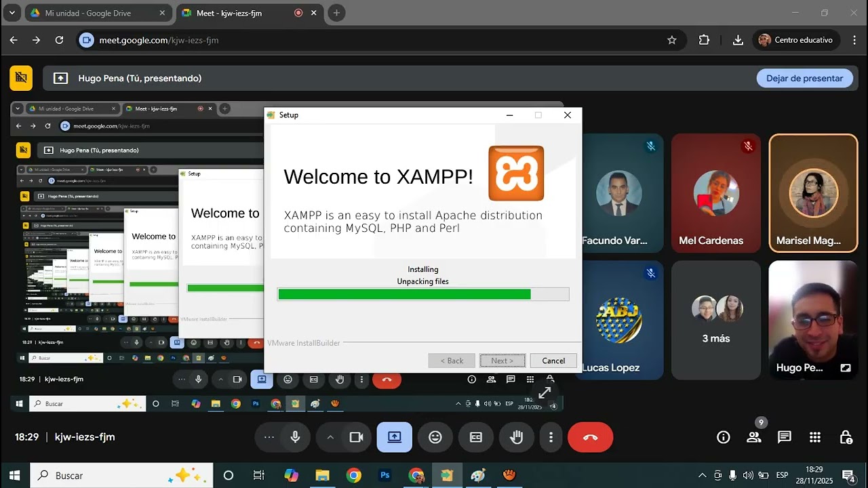868x488 pixels.
Task: Select Marisel Mag participant tile
Action: [813, 193]
